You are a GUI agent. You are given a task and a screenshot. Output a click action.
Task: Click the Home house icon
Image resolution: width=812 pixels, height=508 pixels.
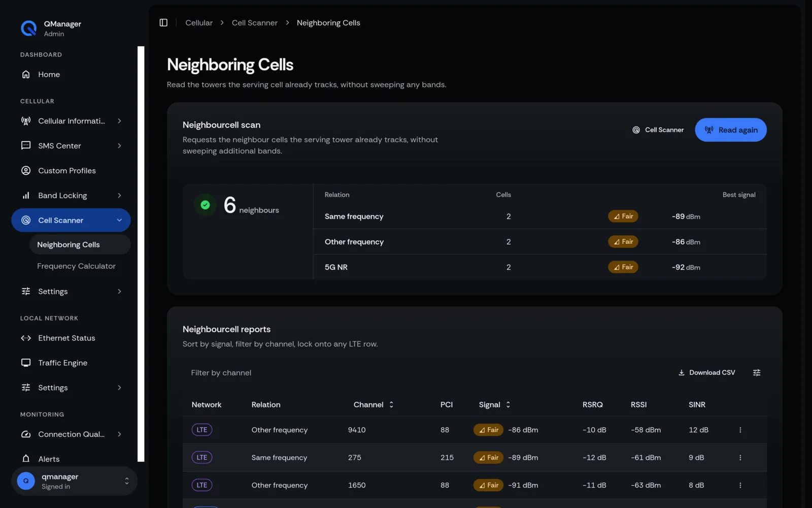pos(26,75)
